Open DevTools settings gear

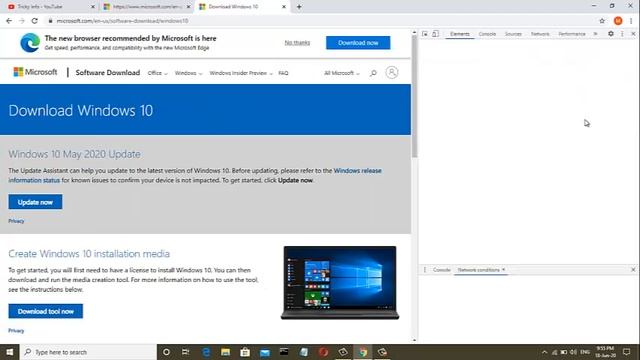pos(611,34)
